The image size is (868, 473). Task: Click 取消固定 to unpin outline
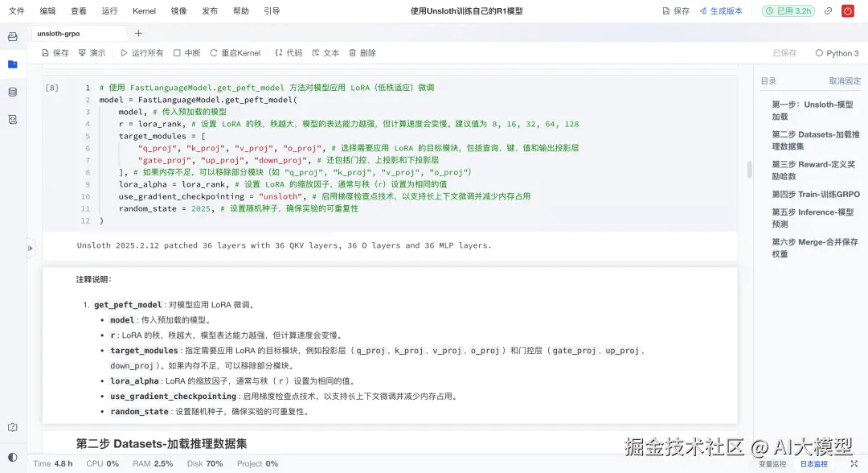pos(845,81)
